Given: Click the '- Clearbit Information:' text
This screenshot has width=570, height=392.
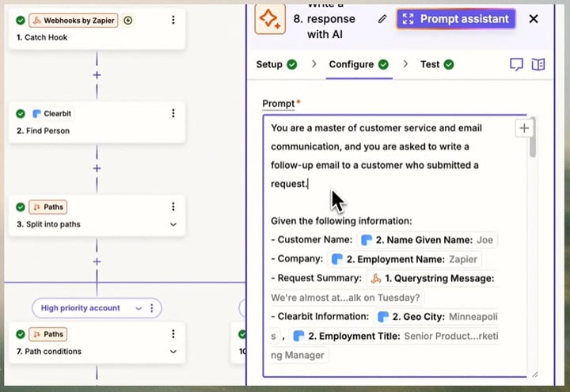Looking at the screenshot, I should click(x=320, y=316).
